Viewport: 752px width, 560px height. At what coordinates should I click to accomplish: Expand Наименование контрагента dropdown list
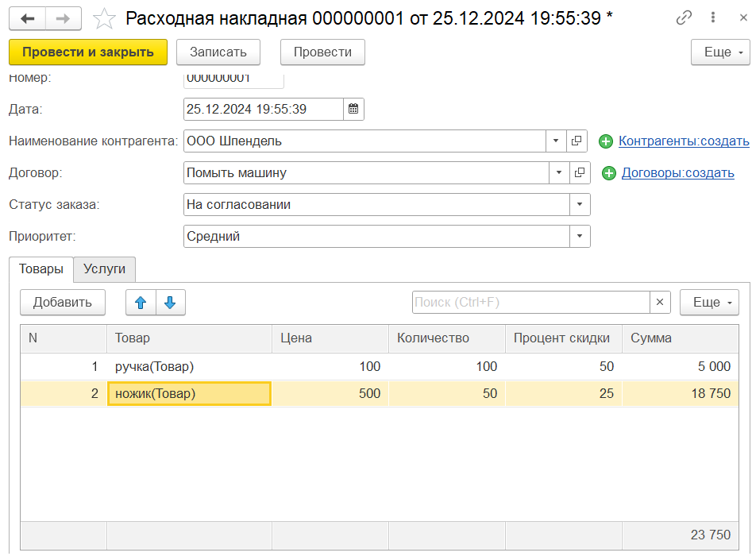pyautogui.click(x=556, y=141)
